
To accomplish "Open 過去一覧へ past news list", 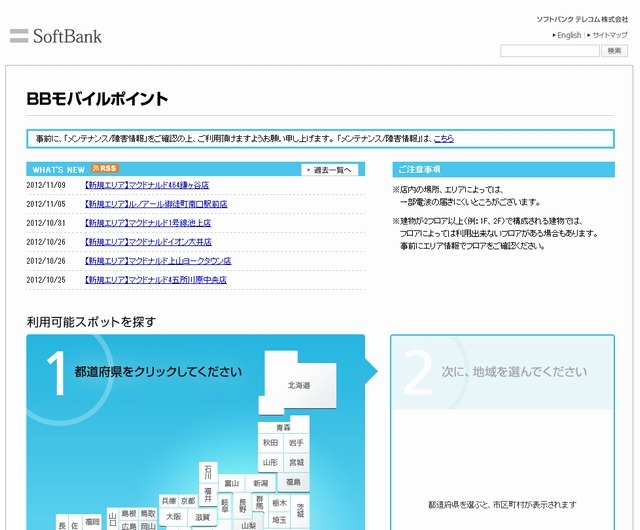I will [330, 170].
